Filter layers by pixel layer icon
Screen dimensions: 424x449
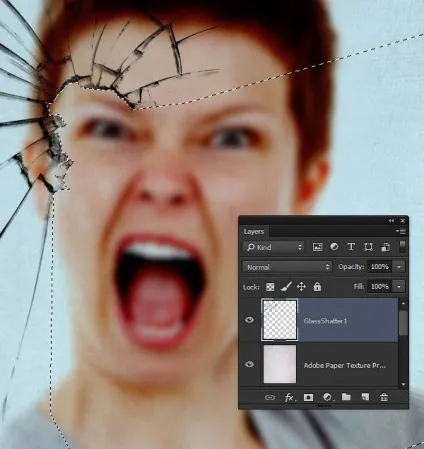click(317, 247)
